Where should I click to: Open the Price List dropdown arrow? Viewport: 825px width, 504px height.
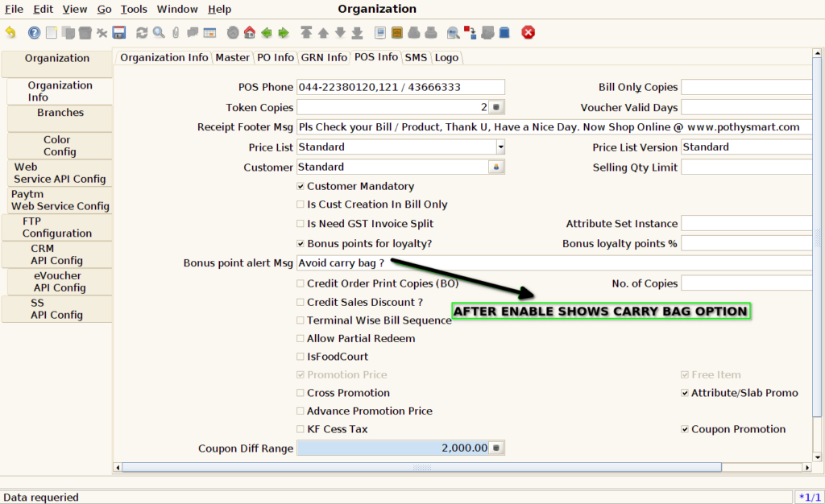(x=500, y=147)
